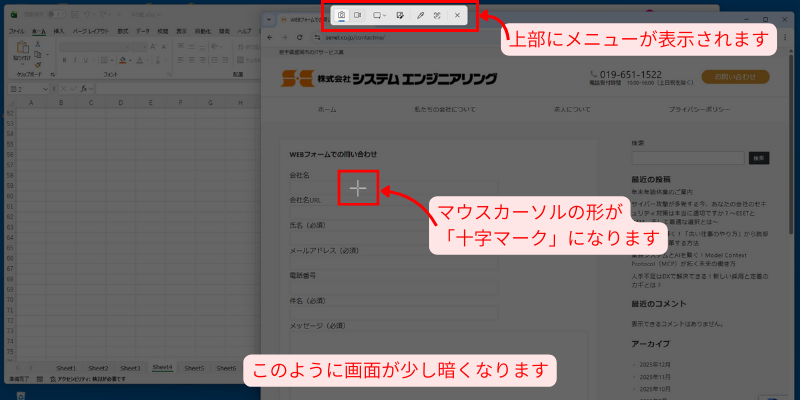
Task: Open the snip shape mode dropdown
Action: tap(379, 15)
